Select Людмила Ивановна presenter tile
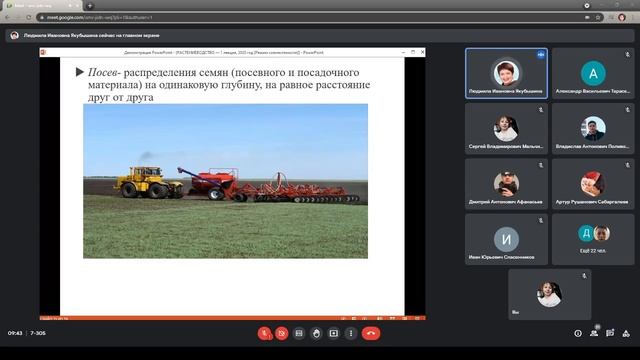Screen dimensions: 640x360 pyautogui.click(x=506, y=73)
